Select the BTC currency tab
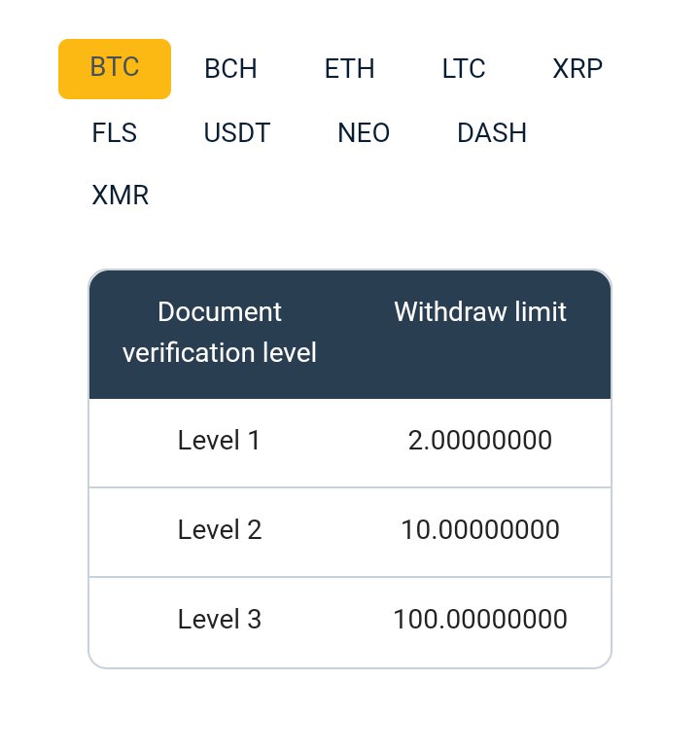 (115, 69)
